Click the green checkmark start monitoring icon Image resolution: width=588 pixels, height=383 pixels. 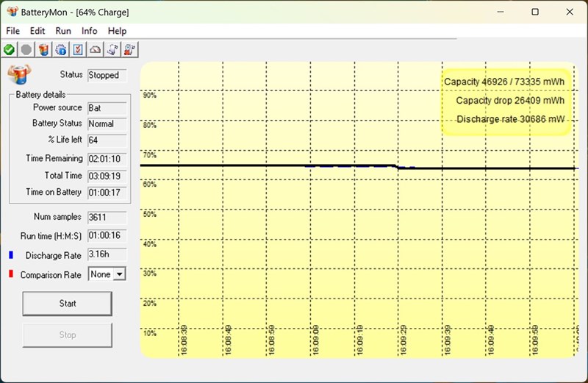click(9, 49)
